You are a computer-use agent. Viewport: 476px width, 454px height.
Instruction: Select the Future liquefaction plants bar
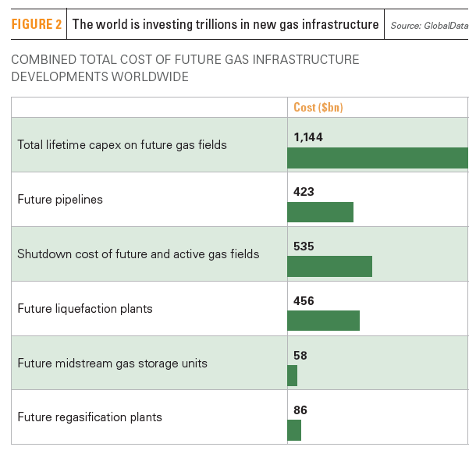tap(323, 321)
